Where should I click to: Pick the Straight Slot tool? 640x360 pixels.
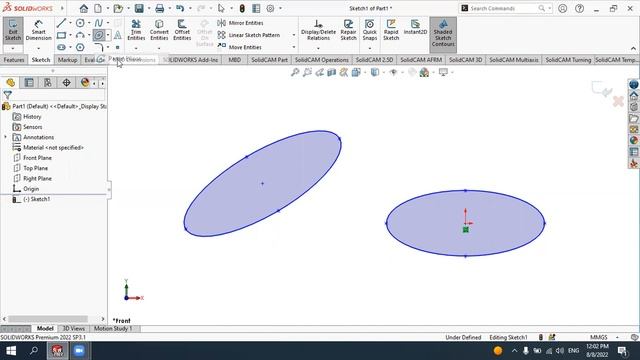coord(61,47)
